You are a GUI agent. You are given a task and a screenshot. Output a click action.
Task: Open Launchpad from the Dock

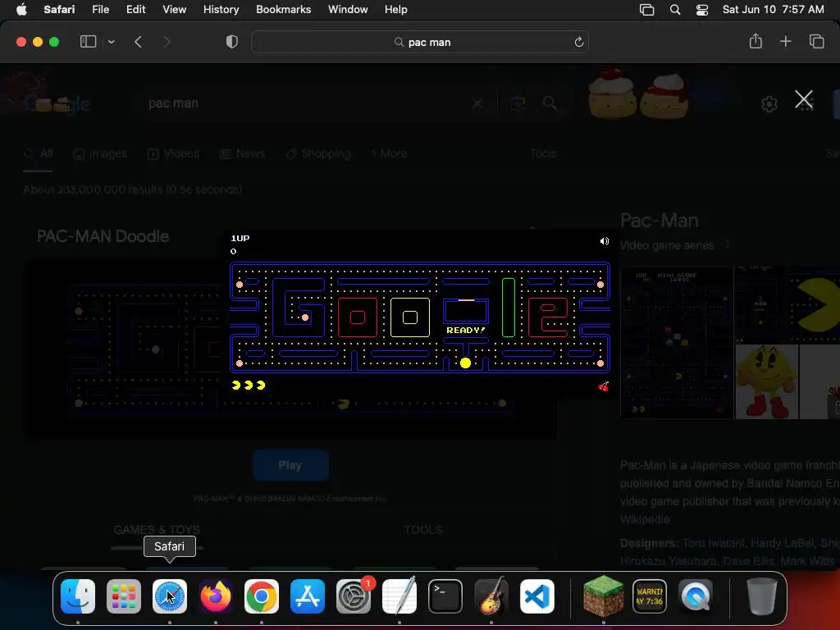tap(124, 596)
